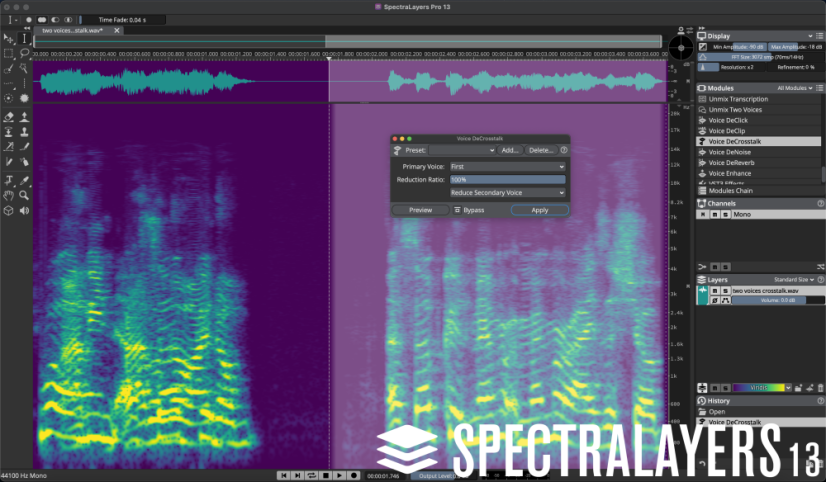This screenshot has height=482, width=826.
Task: Select the Playback speaker tool
Action: 24,211
